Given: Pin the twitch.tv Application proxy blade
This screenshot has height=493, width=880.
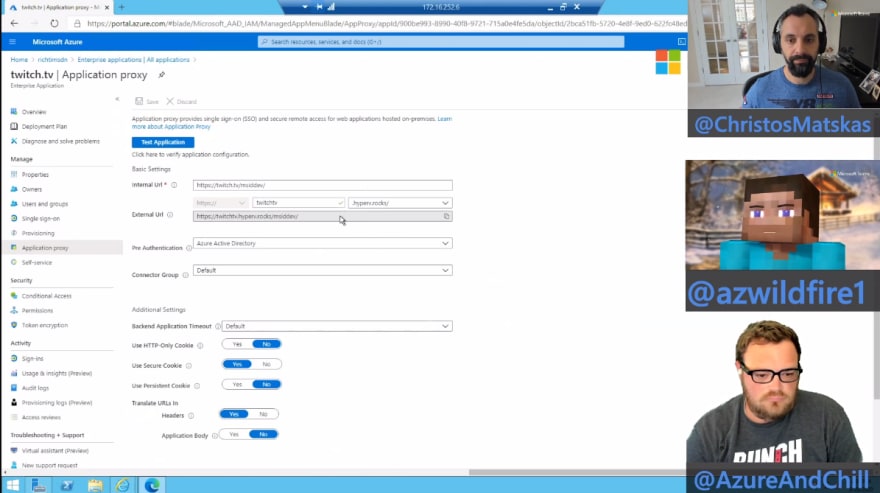Looking at the screenshot, I should click(162, 75).
